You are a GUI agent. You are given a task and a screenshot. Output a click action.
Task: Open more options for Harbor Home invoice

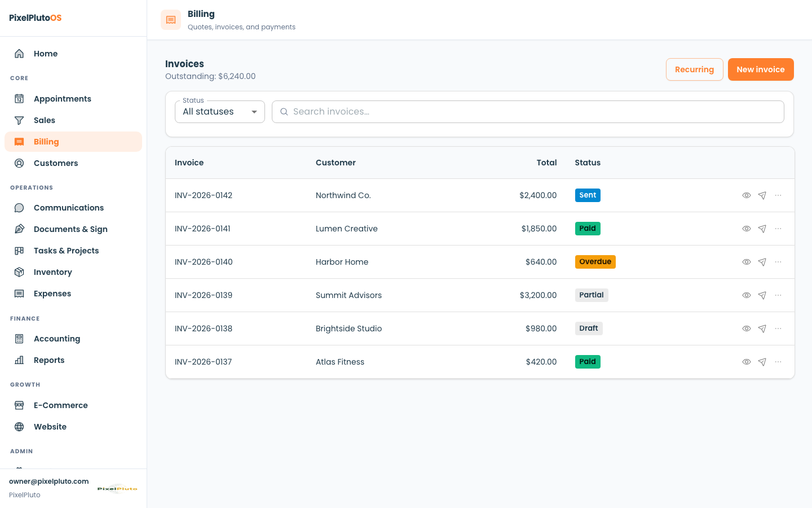click(778, 262)
